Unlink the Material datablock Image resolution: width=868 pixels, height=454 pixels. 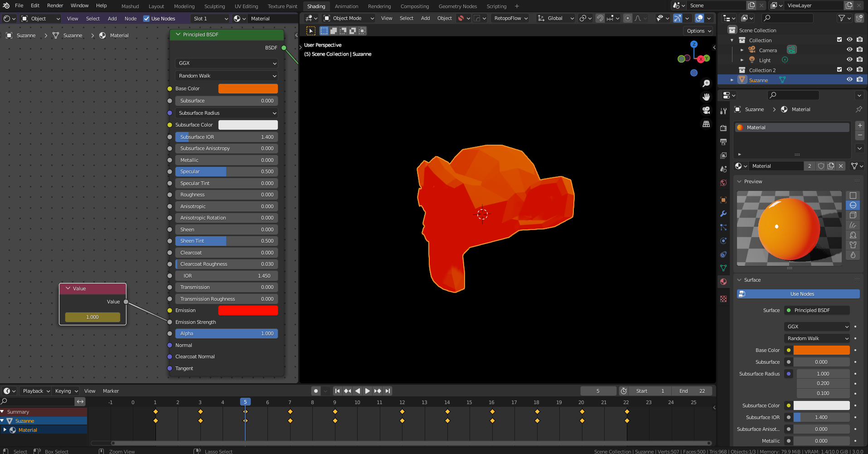coord(841,166)
